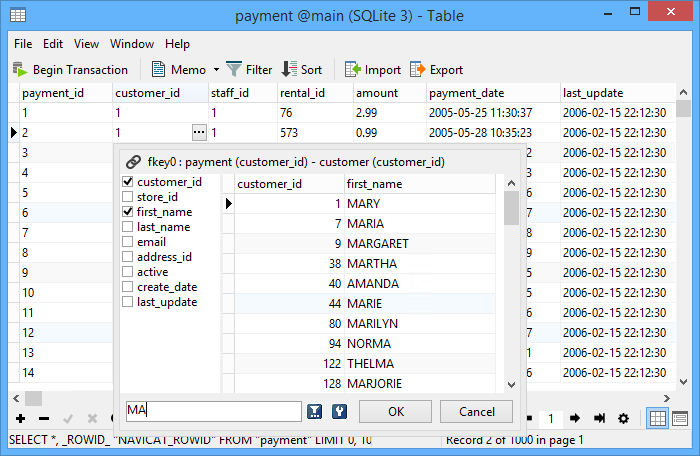Image resolution: width=700 pixels, height=456 pixels.
Task: Open the View menu
Action: pyautogui.click(x=86, y=44)
